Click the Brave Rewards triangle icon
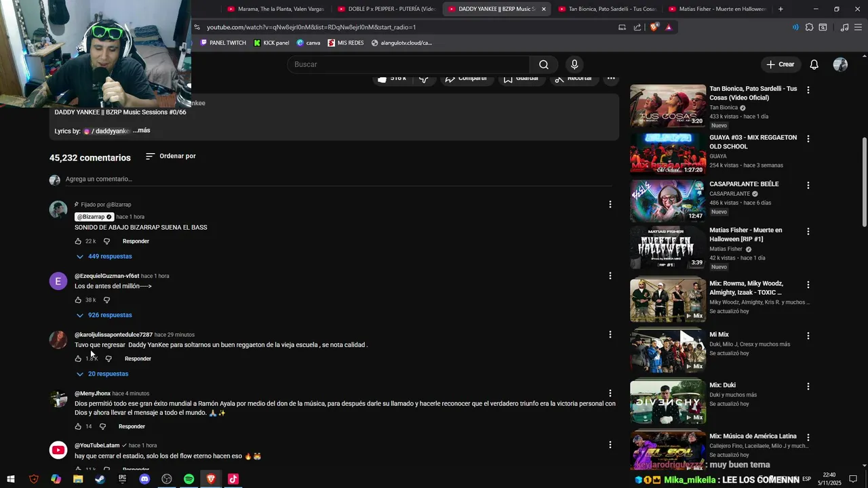The height and width of the screenshot is (488, 868). [669, 27]
